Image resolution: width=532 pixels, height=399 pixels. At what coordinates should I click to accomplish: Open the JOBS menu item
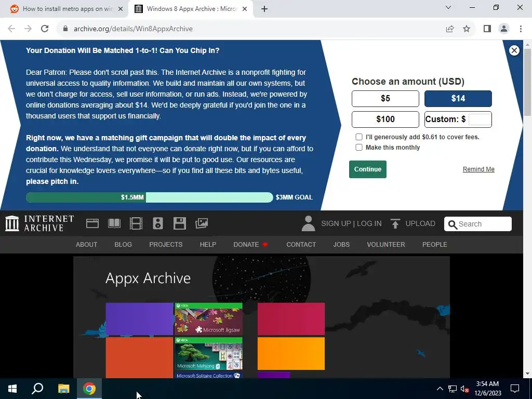[x=341, y=245]
